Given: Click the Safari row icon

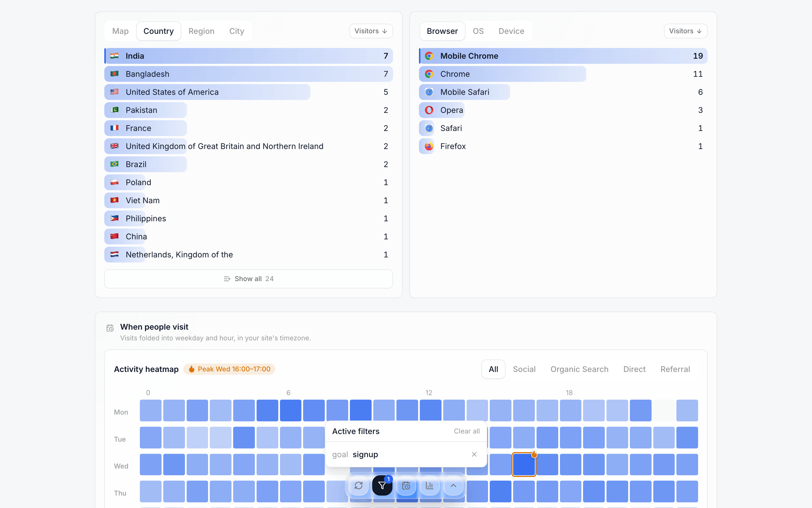Looking at the screenshot, I should tap(429, 128).
